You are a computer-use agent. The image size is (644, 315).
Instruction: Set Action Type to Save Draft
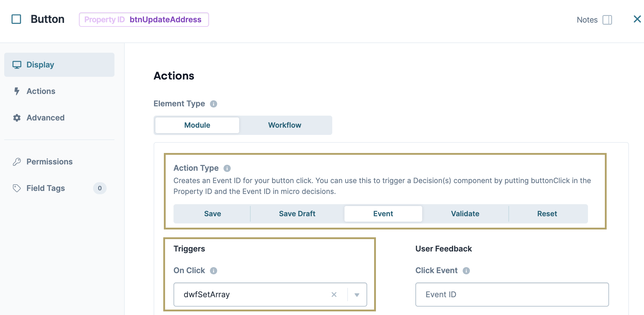297,214
